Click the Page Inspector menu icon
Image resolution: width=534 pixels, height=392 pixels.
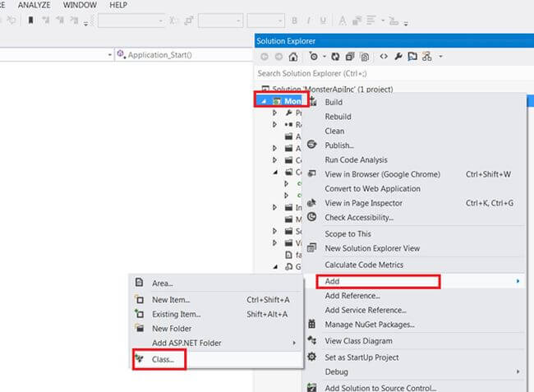point(312,203)
